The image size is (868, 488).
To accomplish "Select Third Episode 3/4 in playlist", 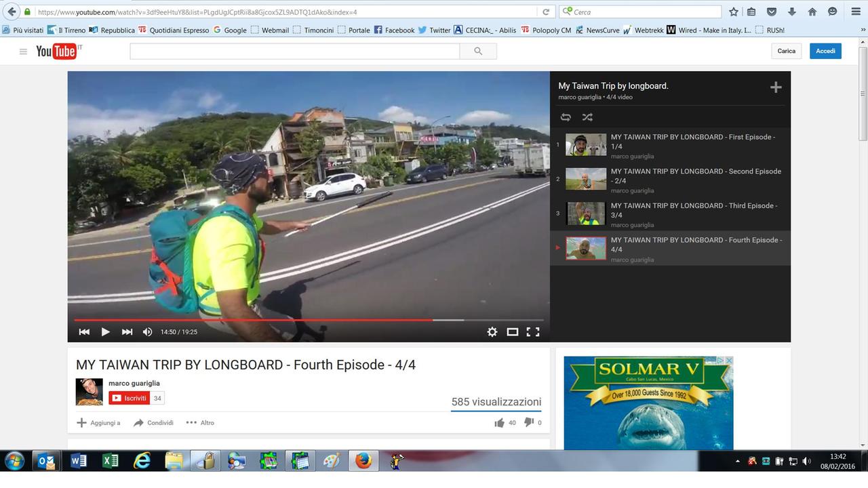I will [670, 213].
